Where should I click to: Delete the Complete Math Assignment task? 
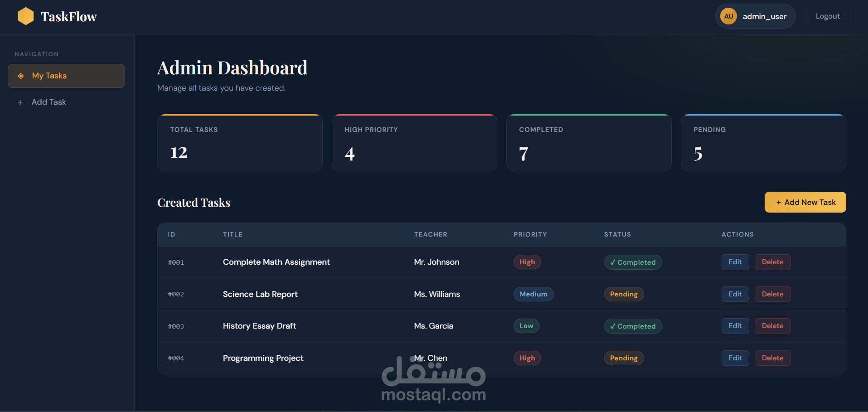pyautogui.click(x=772, y=262)
